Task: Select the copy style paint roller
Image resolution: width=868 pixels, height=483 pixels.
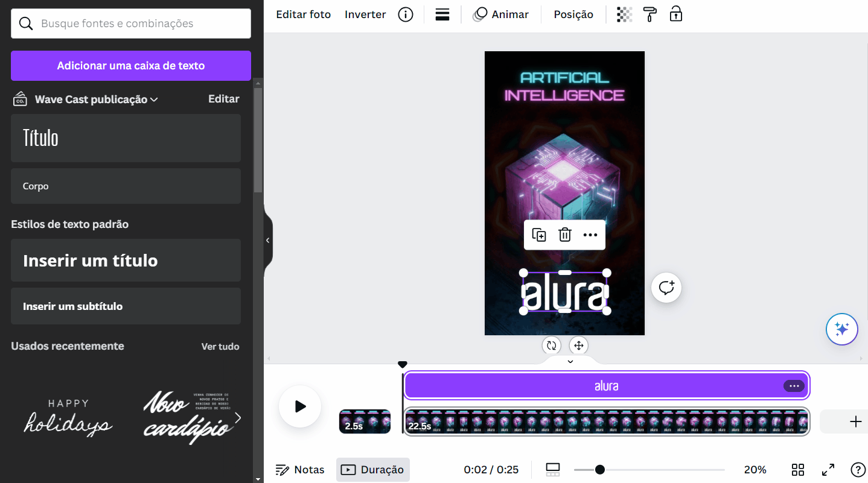Action: (x=650, y=14)
